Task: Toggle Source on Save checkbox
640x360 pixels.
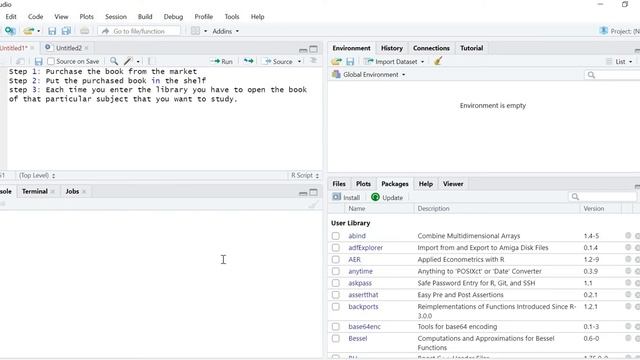Action: (x=51, y=61)
